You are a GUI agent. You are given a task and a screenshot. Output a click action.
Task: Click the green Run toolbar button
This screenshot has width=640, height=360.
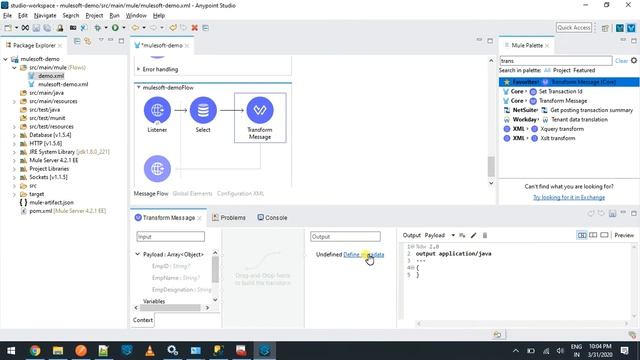115,28
